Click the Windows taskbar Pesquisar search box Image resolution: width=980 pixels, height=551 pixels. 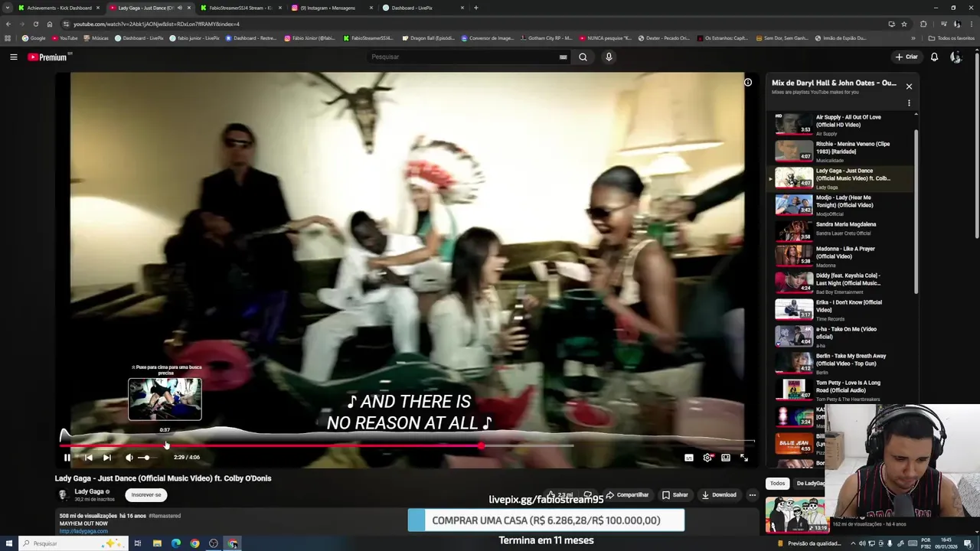(x=72, y=543)
